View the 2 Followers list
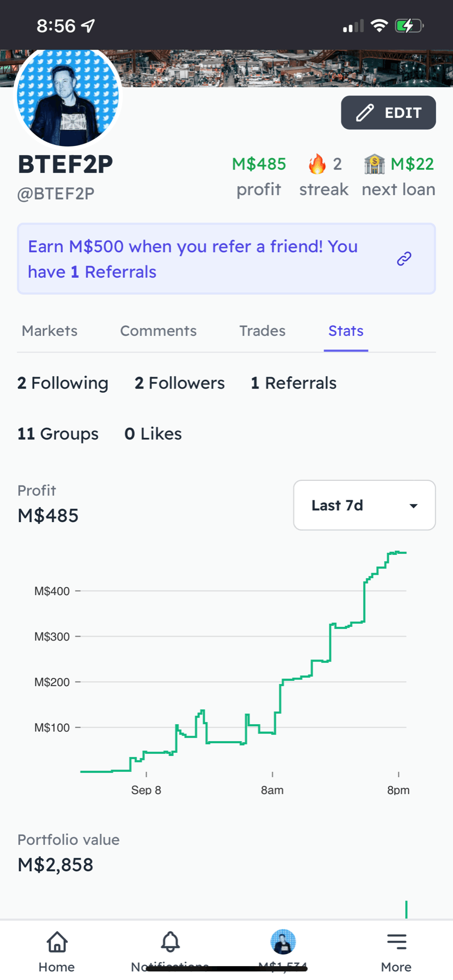This screenshot has height=980, width=453. (x=180, y=383)
